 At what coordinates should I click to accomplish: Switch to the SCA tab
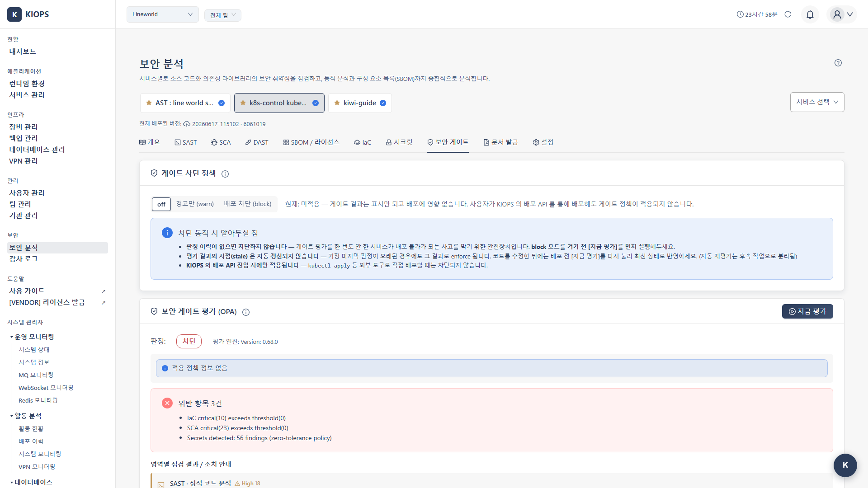click(x=221, y=142)
